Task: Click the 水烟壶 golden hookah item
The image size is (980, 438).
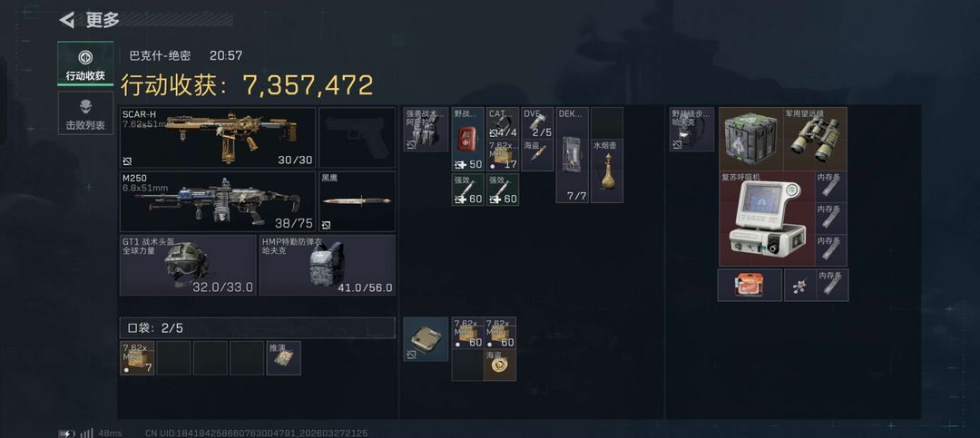Action: pyautogui.click(x=607, y=170)
